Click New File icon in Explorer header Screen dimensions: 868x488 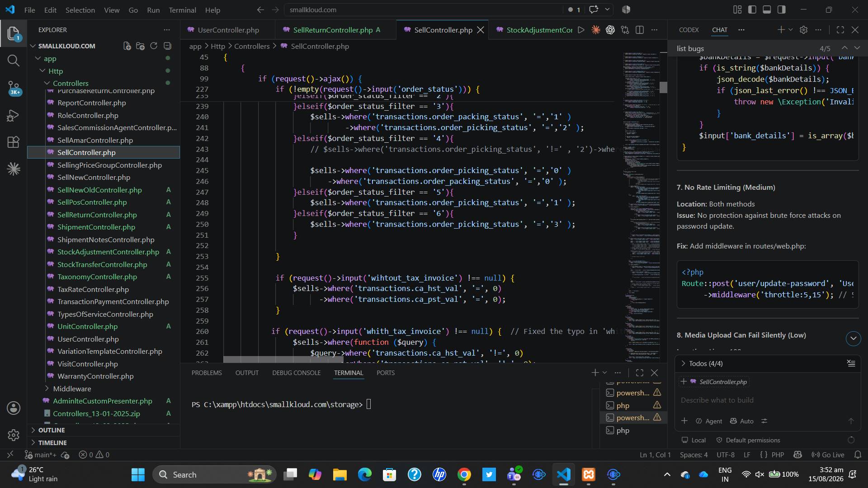coord(127,46)
